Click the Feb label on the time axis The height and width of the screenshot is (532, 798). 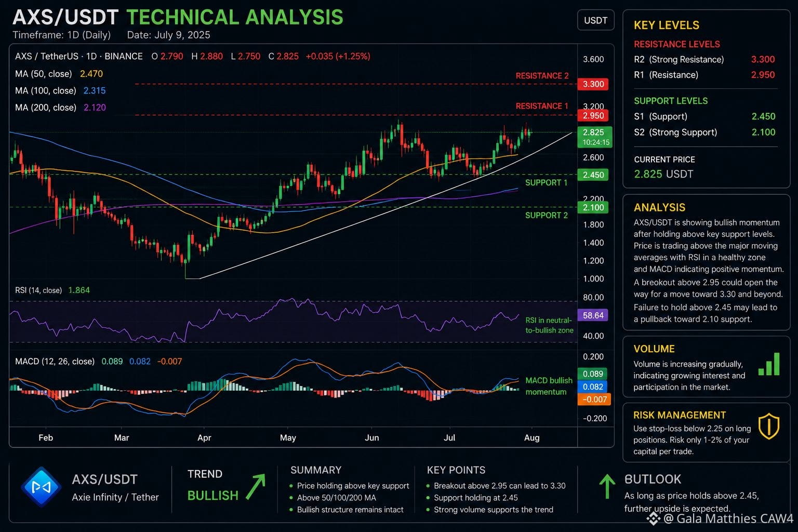(46, 437)
